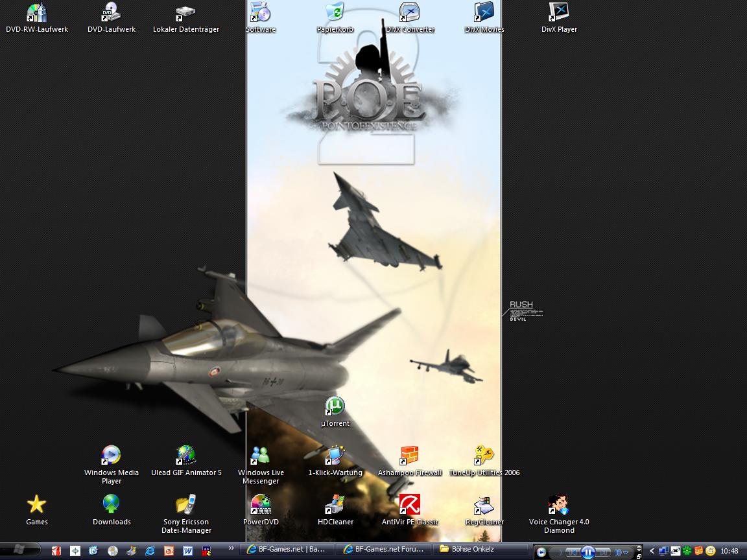The height and width of the screenshot is (560, 747).
Task: Select Voice Changer 4.0 Diamond icon
Action: click(559, 514)
